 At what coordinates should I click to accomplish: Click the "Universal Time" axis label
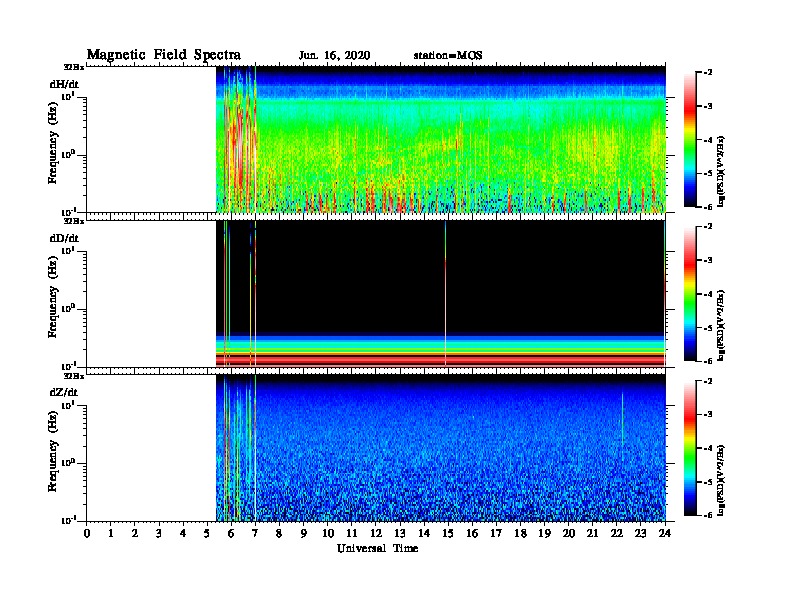(377, 548)
